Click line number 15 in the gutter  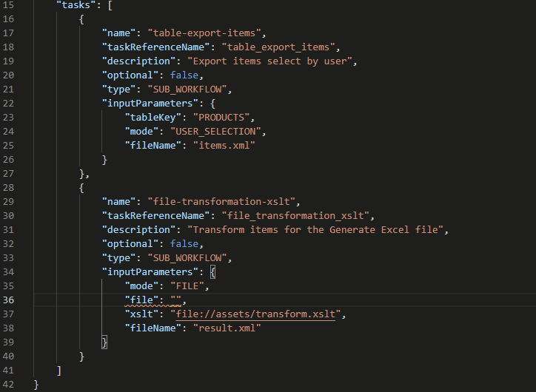[x=8, y=4]
